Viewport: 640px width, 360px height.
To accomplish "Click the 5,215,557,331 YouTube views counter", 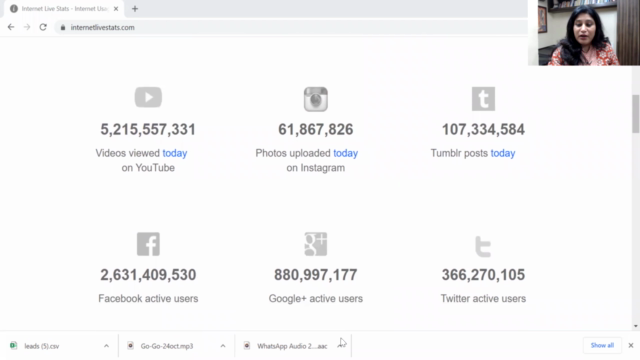I will tap(148, 129).
